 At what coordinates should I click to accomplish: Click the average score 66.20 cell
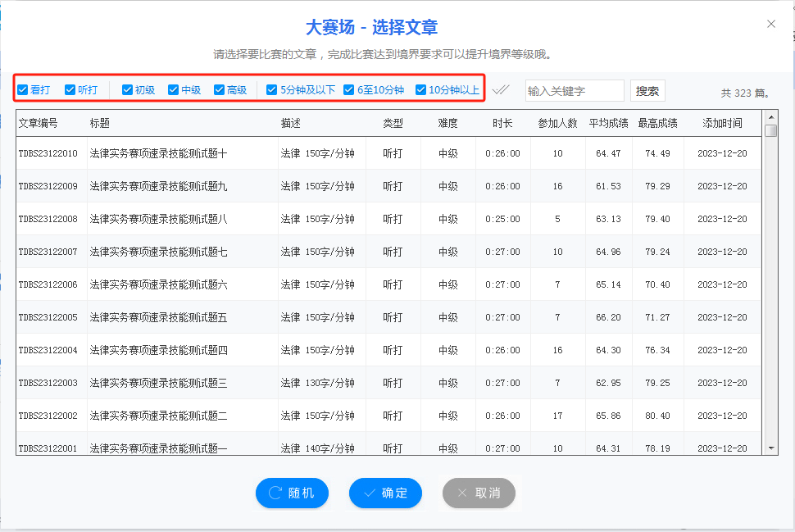608,317
